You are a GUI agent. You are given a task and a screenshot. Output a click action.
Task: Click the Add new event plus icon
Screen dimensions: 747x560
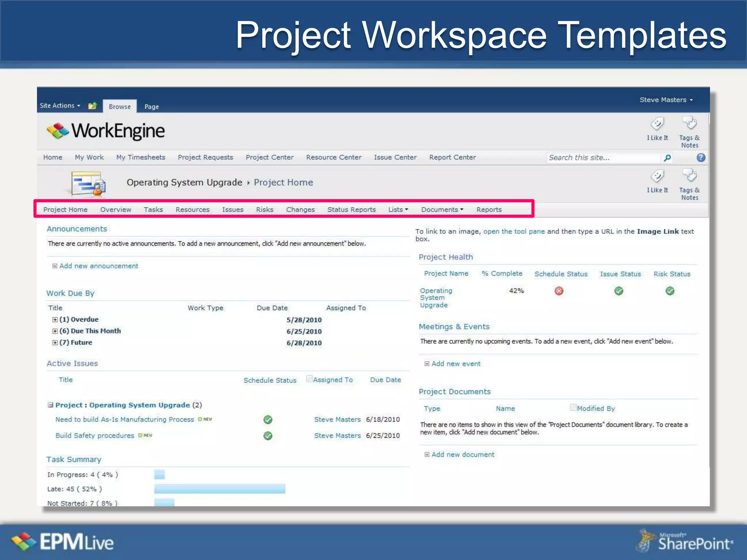click(x=427, y=364)
